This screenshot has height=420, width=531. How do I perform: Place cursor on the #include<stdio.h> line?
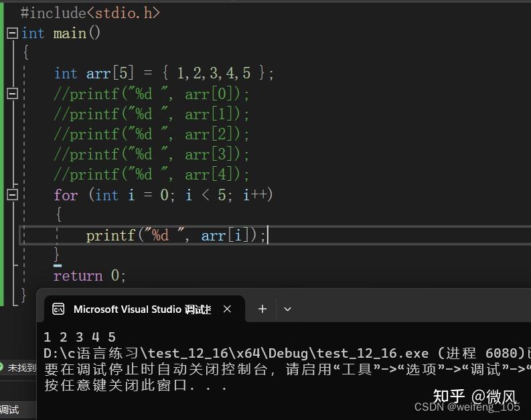tap(90, 13)
